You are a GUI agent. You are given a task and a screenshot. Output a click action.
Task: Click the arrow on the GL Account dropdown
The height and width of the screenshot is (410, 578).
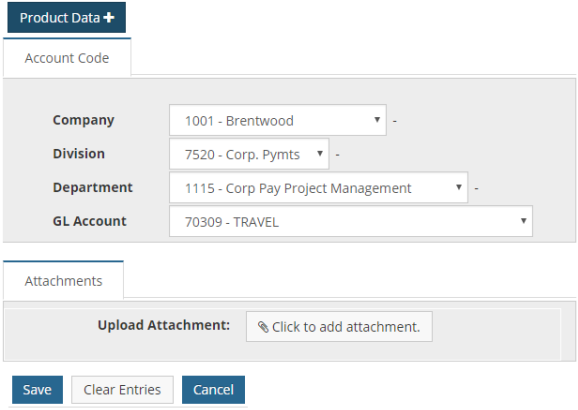pos(523,220)
